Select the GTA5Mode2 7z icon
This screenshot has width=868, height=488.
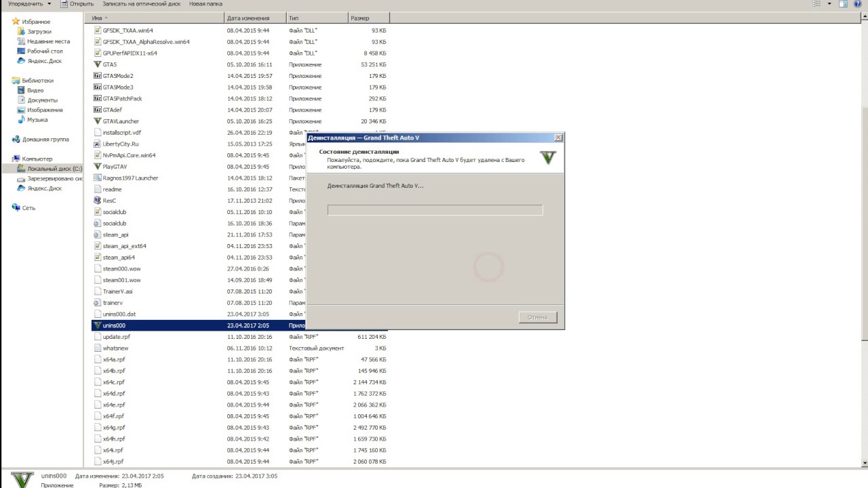(97, 76)
